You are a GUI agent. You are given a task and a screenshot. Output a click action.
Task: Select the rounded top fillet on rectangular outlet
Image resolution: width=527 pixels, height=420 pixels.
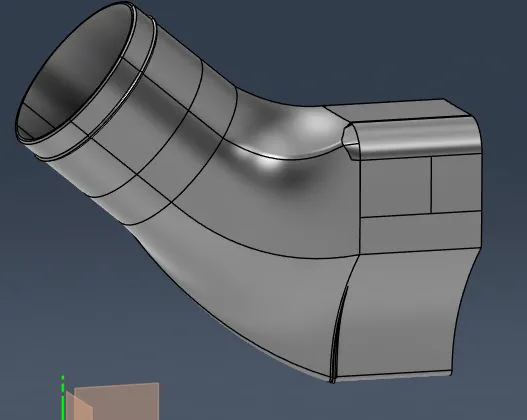(x=417, y=138)
